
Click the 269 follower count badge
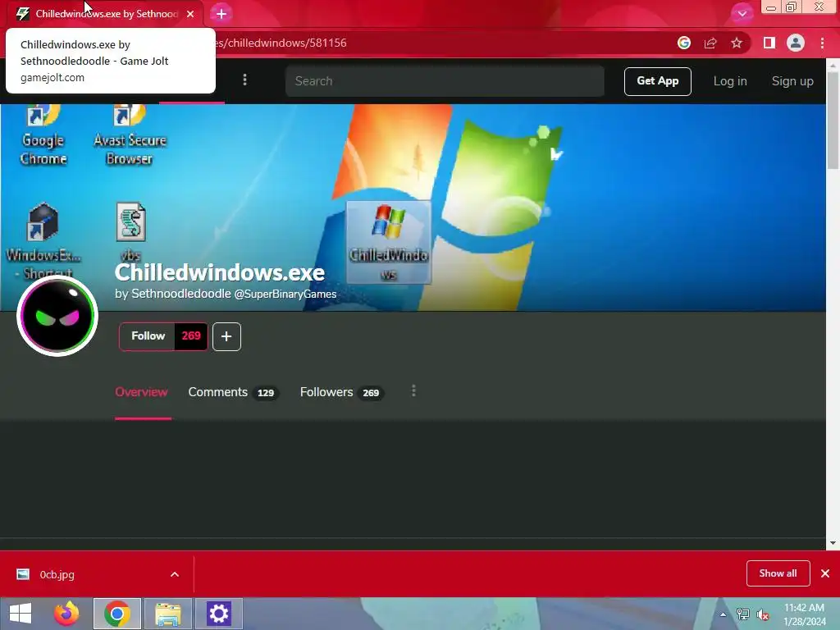tap(191, 336)
